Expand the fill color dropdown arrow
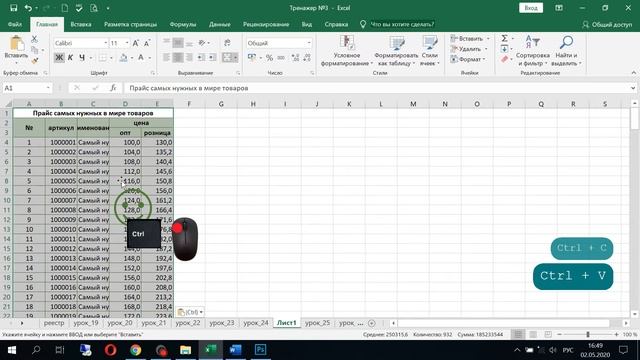This screenshot has height=360, width=640. (131, 58)
